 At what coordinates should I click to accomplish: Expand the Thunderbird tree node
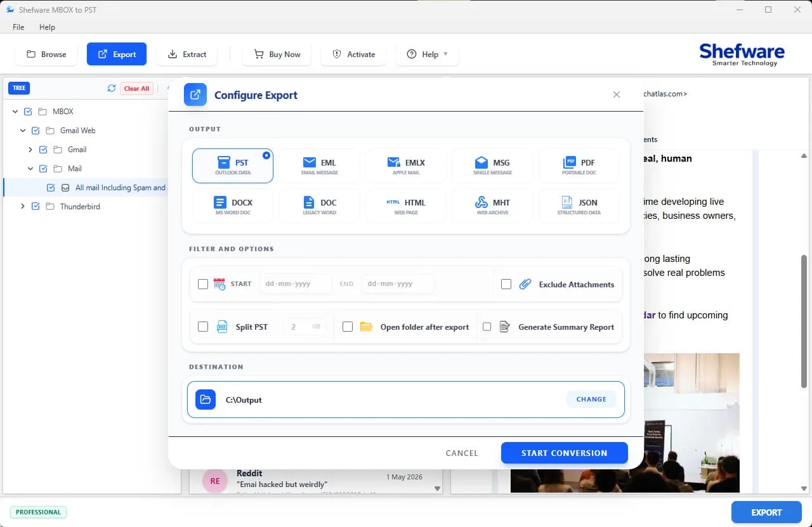click(x=23, y=207)
